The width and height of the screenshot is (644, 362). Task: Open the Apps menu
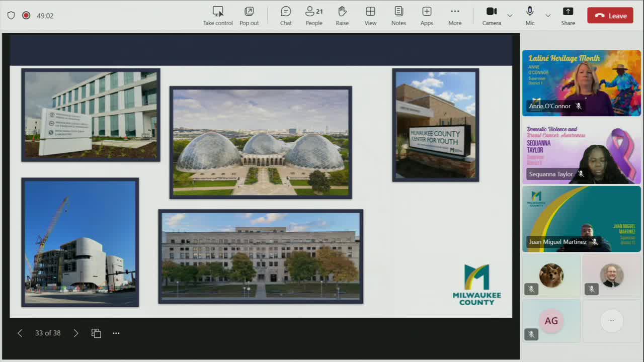coord(427,16)
